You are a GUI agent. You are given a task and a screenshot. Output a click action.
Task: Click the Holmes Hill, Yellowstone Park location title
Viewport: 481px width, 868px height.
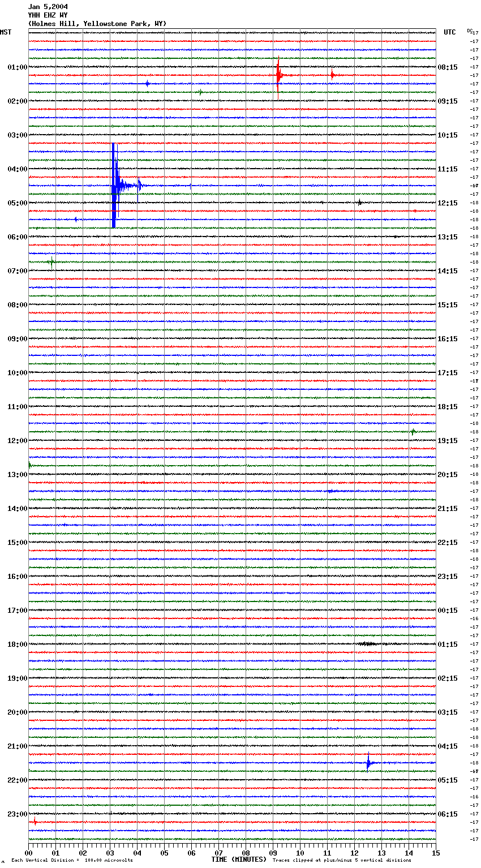(97, 24)
